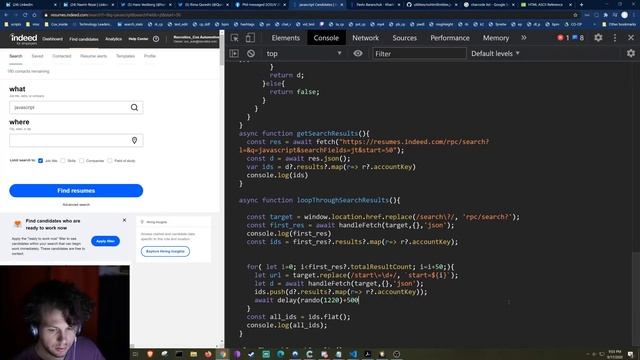Clear the console with the ban icon
This screenshot has width=640, height=360.
(x=251, y=53)
